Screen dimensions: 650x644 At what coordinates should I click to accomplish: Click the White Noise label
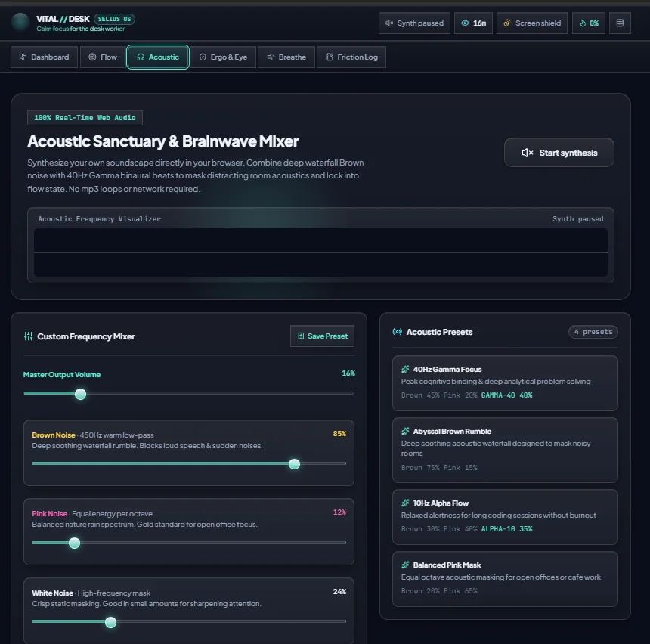[x=53, y=593]
